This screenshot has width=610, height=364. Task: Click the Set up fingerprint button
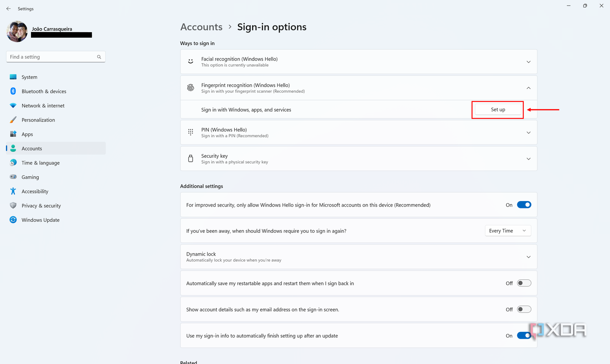coord(498,109)
